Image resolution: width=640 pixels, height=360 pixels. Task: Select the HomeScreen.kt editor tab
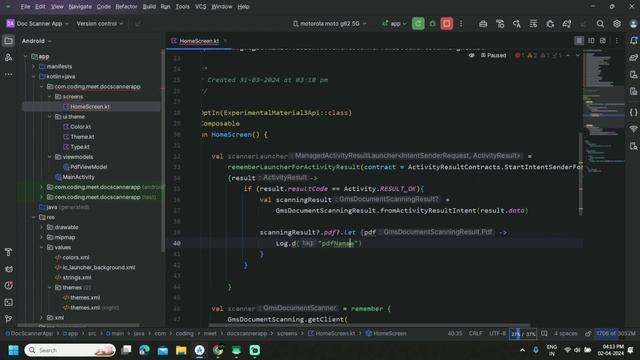coord(199,41)
